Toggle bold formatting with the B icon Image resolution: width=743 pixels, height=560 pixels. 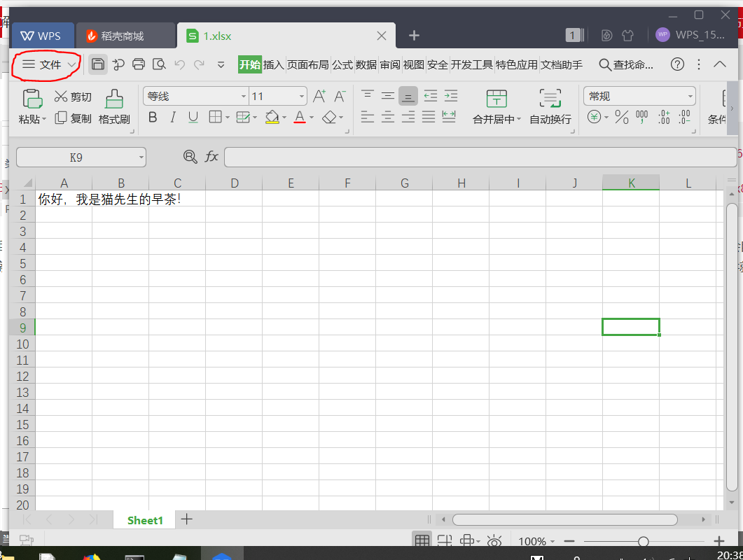(153, 118)
